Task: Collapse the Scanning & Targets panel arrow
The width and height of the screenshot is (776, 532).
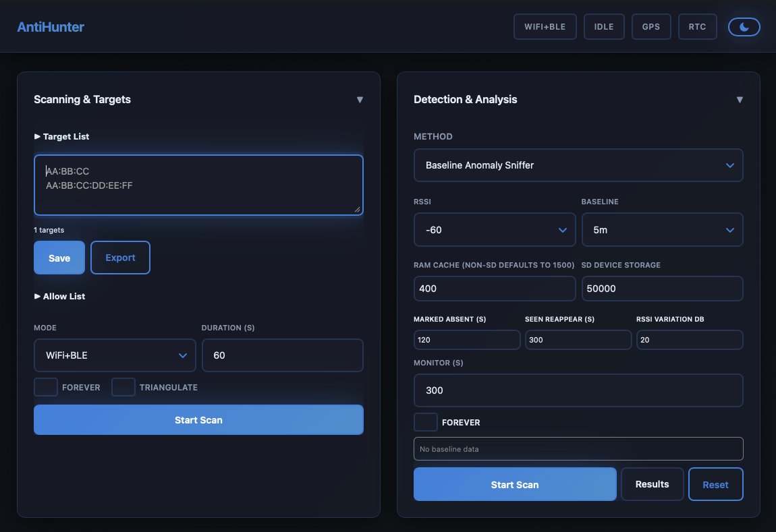Action: [x=360, y=100]
